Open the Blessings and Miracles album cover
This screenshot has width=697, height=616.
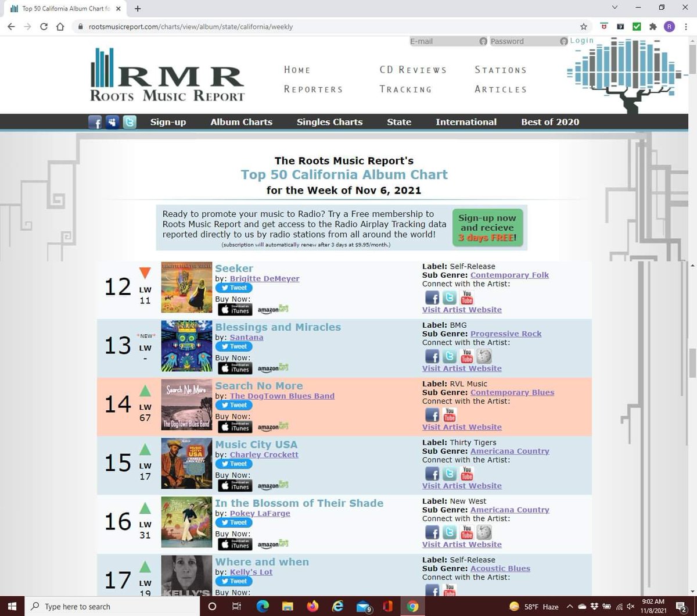point(186,346)
